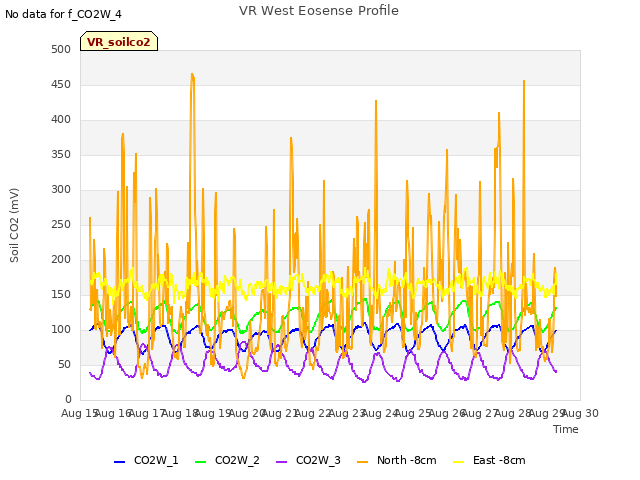Viewport: 640px width, 480px height.
Task: Click the 400 y-axis tick label
Action: (x=61, y=120)
